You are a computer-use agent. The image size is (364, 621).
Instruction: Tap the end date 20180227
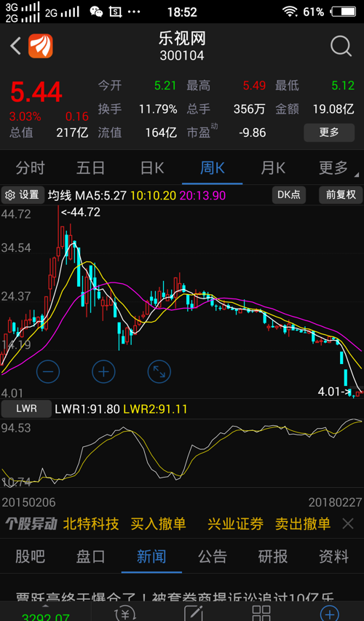pyautogui.click(x=336, y=502)
